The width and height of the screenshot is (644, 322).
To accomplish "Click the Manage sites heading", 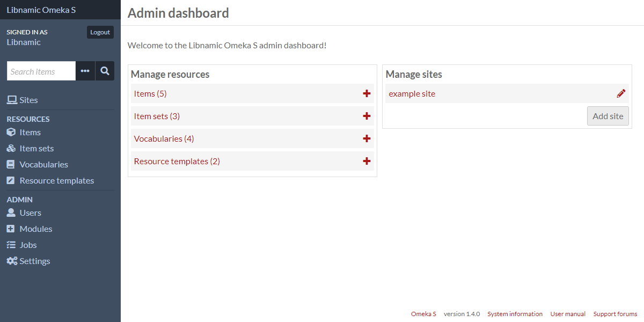I will point(414,74).
